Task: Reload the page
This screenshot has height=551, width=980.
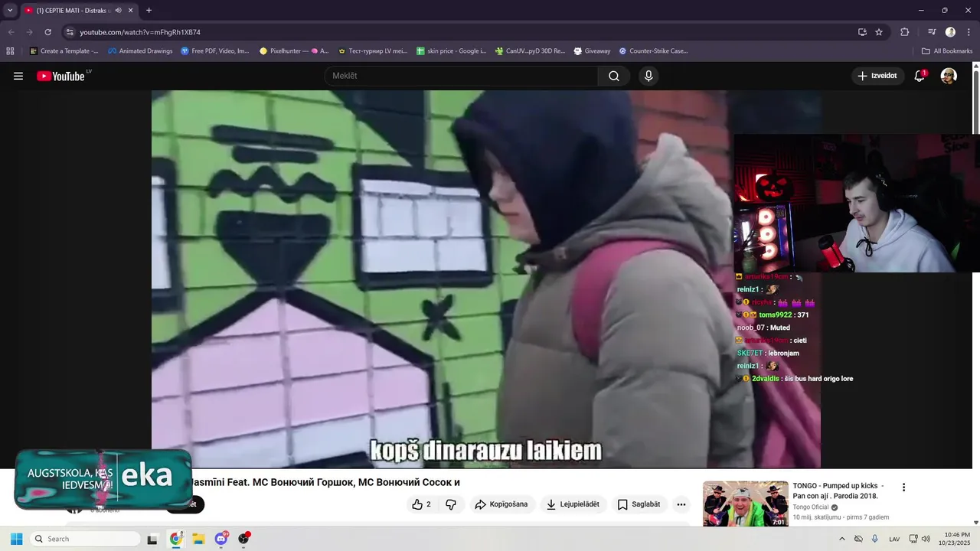Action: click(x=47, y=32)
